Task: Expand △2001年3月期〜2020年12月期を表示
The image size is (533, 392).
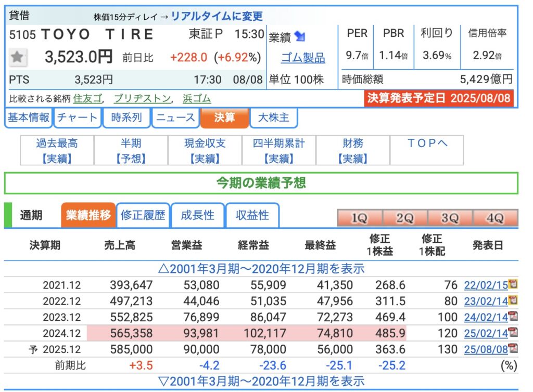Action: pos(261,269)
